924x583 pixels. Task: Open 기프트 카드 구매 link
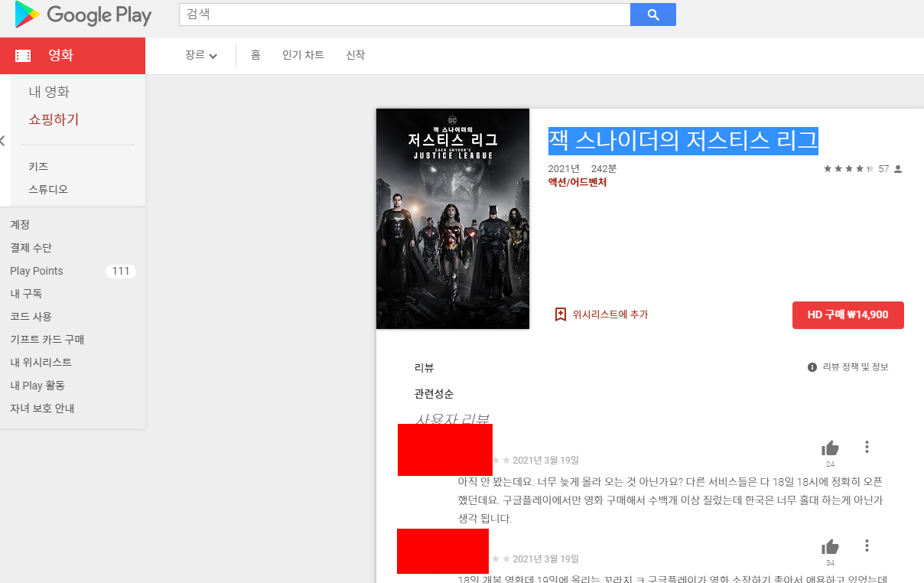tap(47, 340)
